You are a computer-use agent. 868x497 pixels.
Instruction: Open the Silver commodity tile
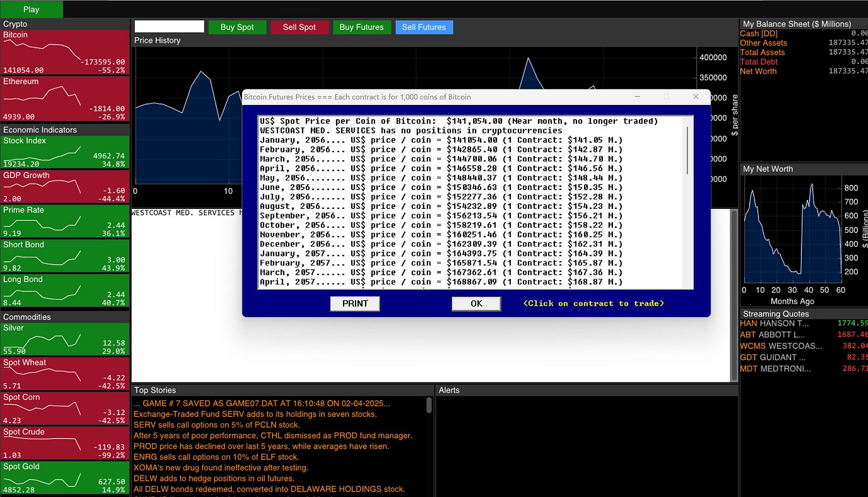[65, 339]
